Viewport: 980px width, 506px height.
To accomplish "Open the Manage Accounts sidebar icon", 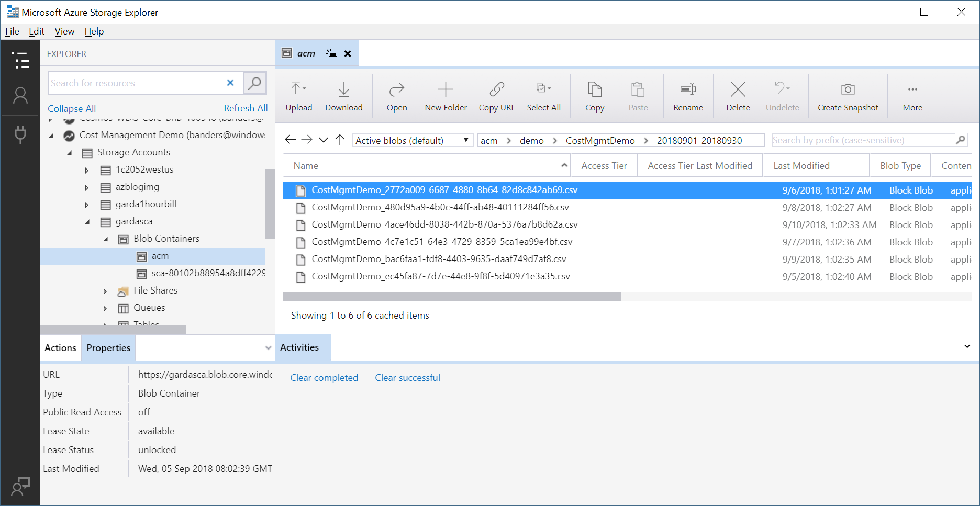I will 20,96.
